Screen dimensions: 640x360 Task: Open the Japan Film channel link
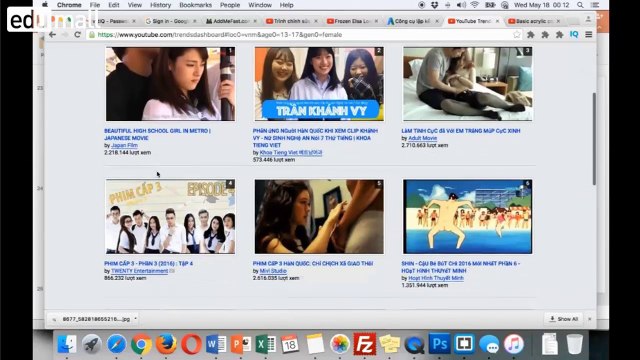click(124, 145)
